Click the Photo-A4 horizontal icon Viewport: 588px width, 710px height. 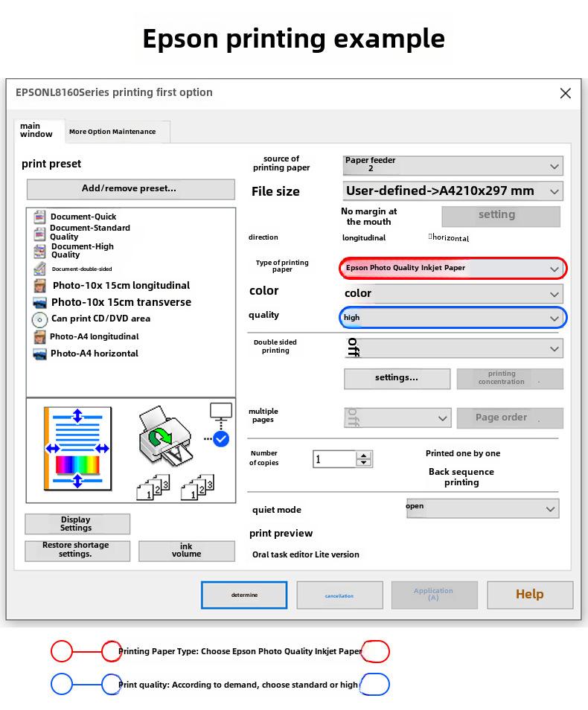click(x=40, y=354)
